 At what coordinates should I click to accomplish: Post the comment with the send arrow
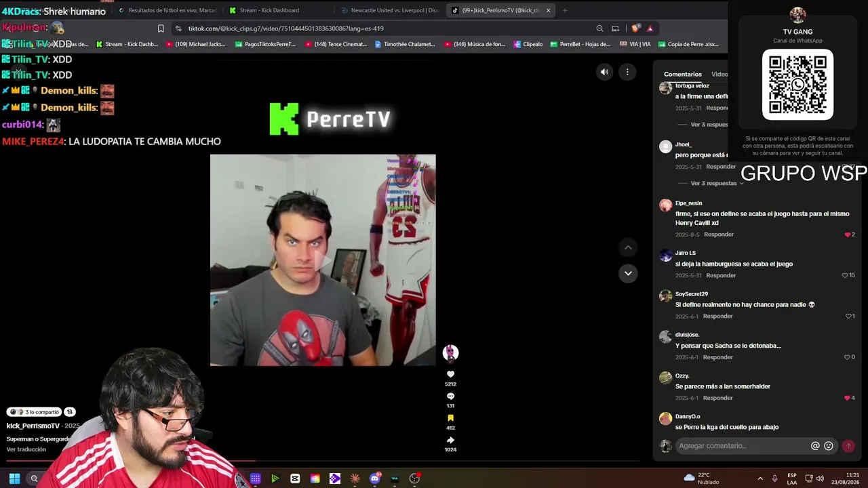(x=848, y=446)
